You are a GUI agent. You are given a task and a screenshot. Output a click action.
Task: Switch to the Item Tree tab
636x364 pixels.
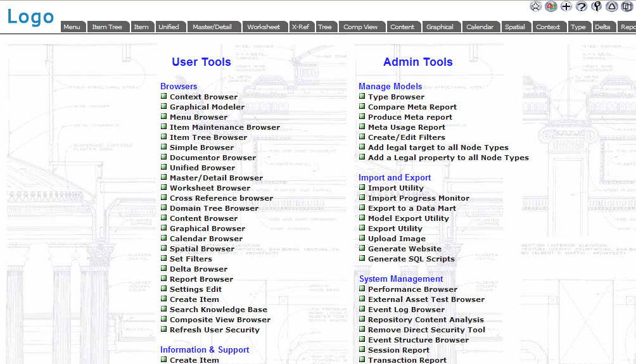(106, 27)
